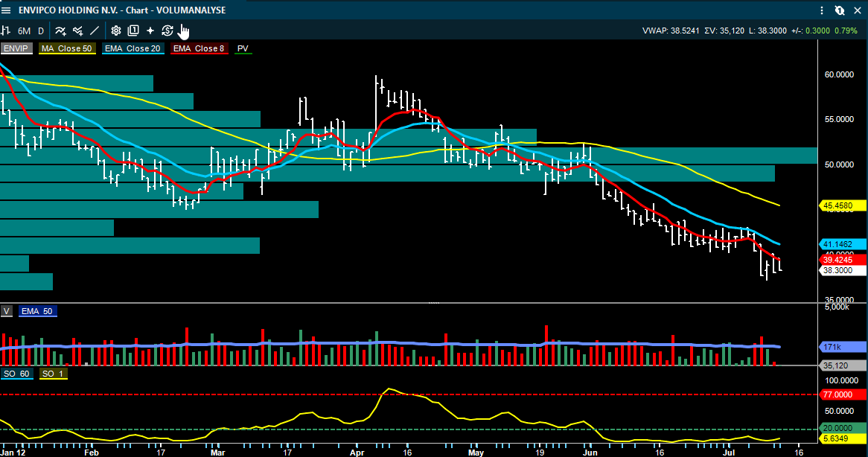This screenshot has height=457, width=868.
Task: Open the D interval selector
Action: tap(41, 31)
